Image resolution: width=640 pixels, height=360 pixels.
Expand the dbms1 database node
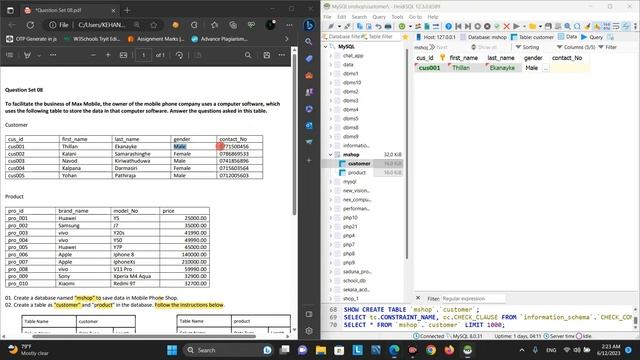331,73
